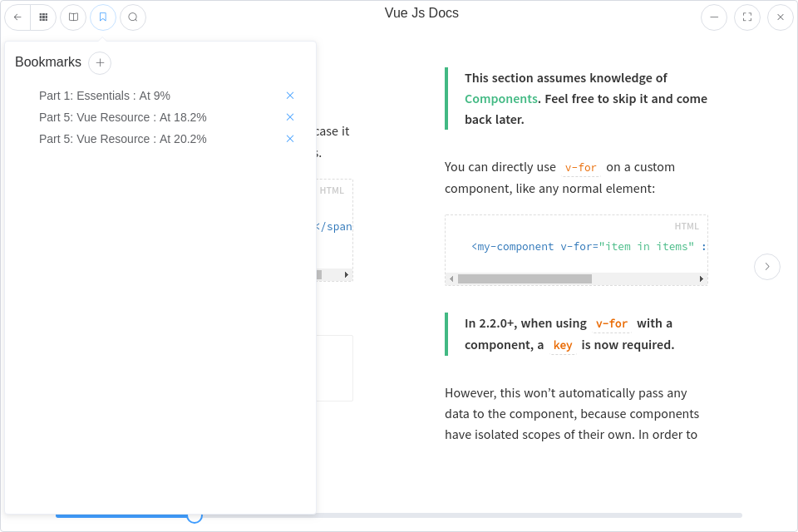Click the back arrow button
Screen dimensions: 798x532
17,17
